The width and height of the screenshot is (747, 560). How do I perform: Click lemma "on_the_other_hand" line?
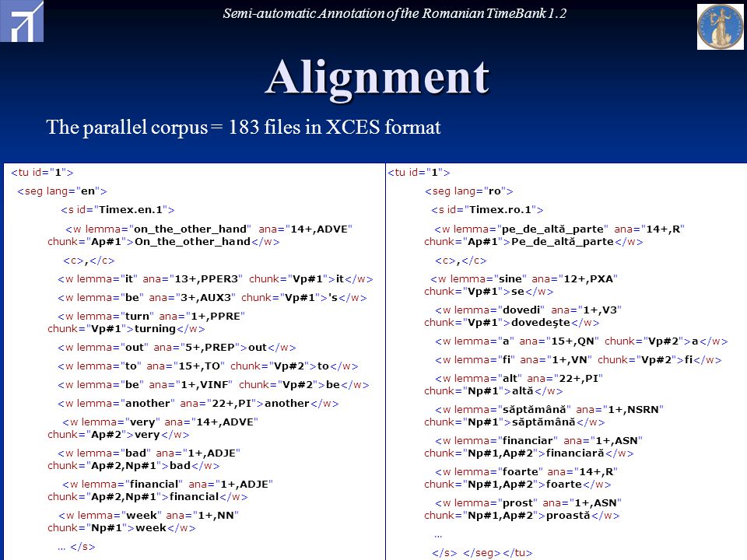(209, 229)
